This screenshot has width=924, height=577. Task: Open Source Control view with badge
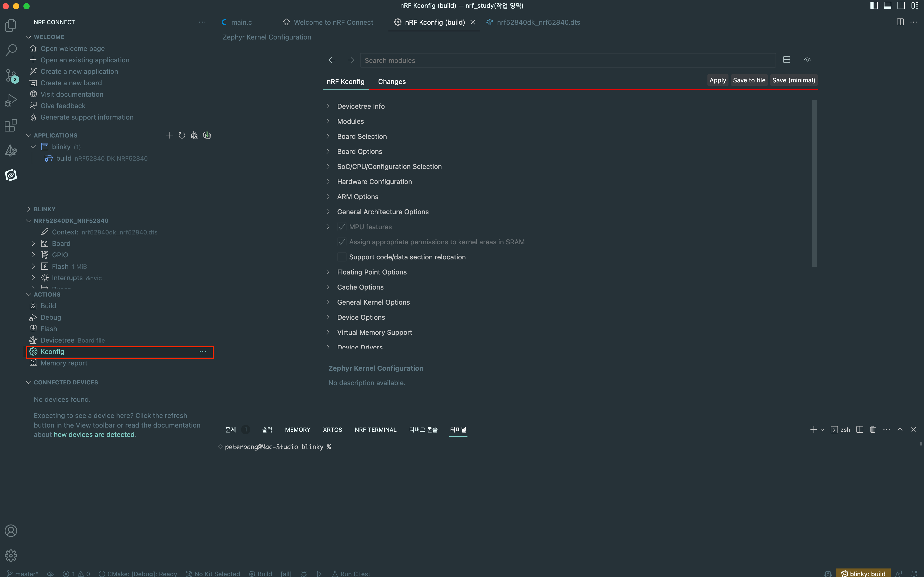tap(11, 76)
